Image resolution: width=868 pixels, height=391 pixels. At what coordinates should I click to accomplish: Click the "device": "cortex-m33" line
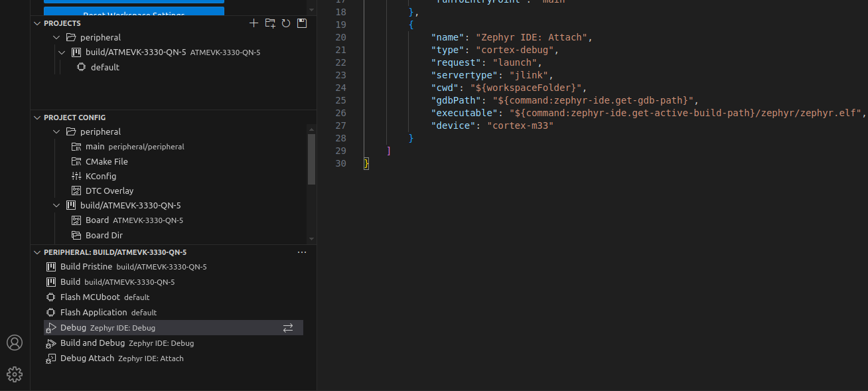coord(492,125)
